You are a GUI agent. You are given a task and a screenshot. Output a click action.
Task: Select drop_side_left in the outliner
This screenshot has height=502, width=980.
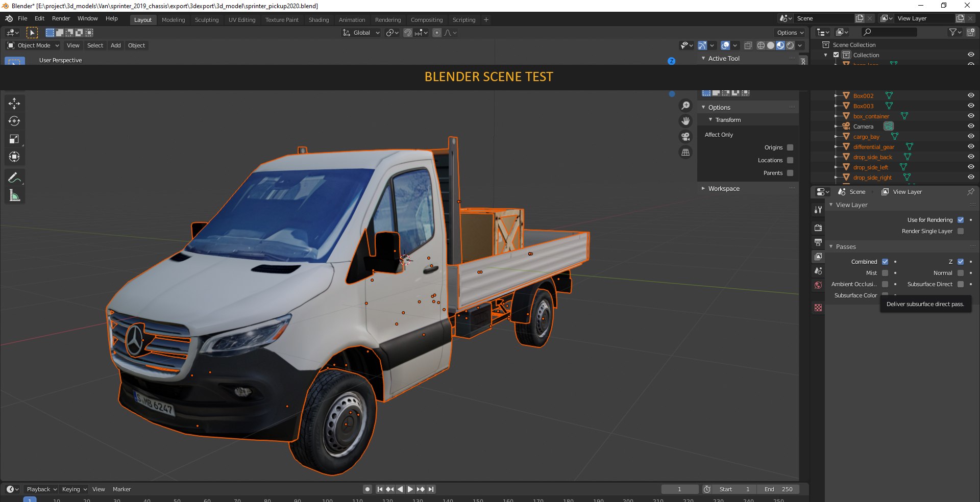870,167
